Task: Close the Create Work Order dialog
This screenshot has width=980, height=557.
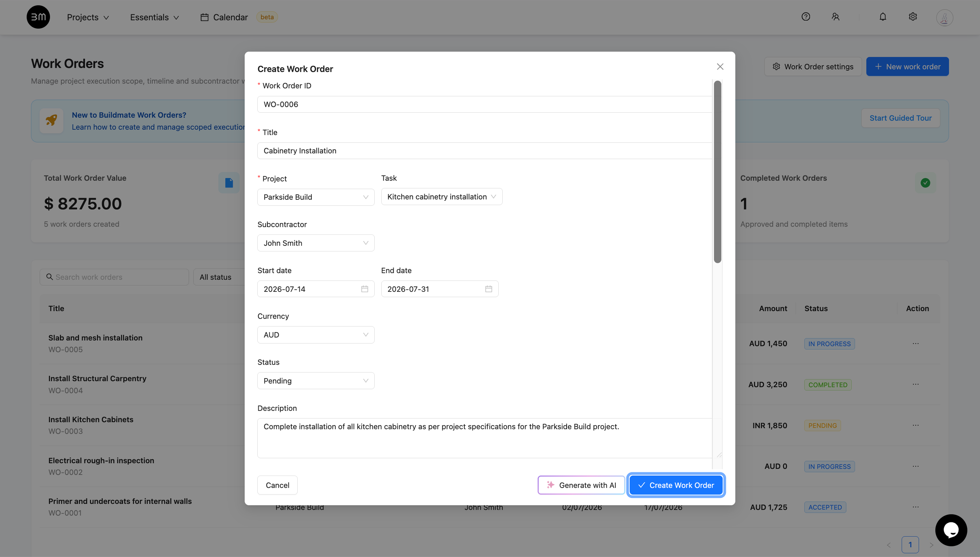Action: [720, 67]
